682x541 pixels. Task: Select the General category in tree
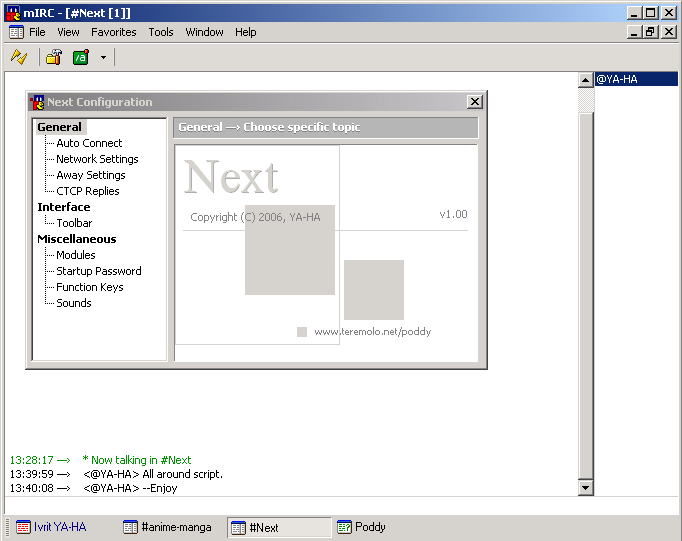60,127
